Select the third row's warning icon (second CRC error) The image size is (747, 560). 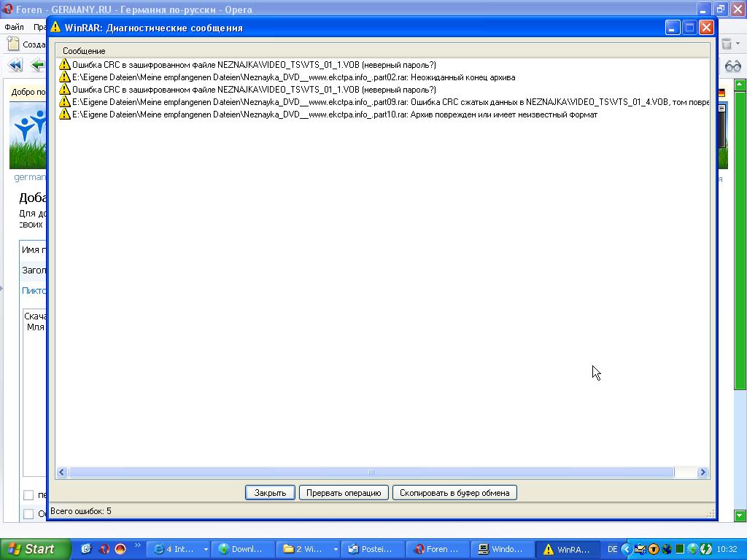pos(64,90)
